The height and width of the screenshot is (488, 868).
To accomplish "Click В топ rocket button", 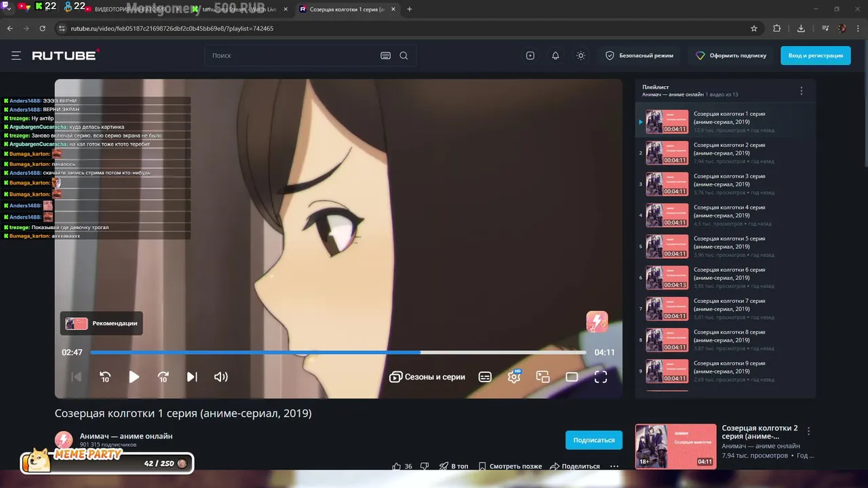I will click(x=454, y=466).
